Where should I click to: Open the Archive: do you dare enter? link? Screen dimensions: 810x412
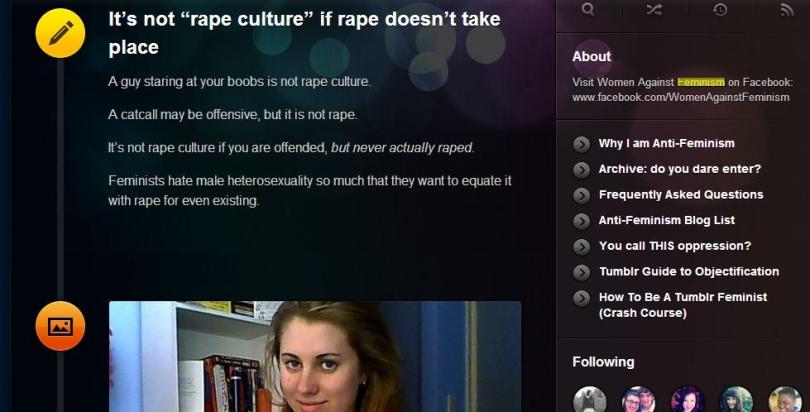pos(679,169)
